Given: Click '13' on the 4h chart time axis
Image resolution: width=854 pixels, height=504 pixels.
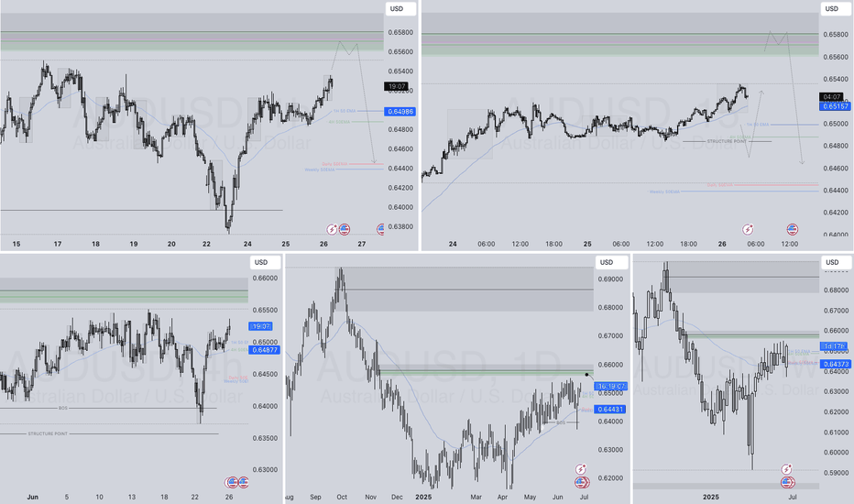Looking at the screenshot, I should pos(132,497).
